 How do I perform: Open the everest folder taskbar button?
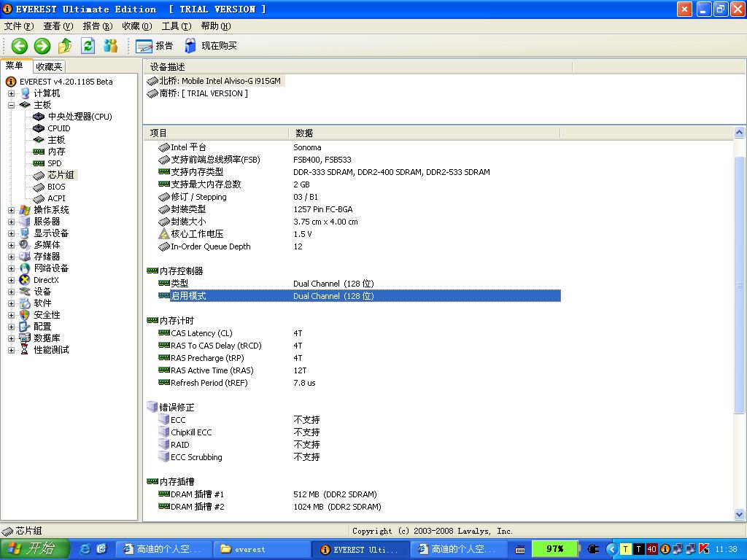click(260, 550)
